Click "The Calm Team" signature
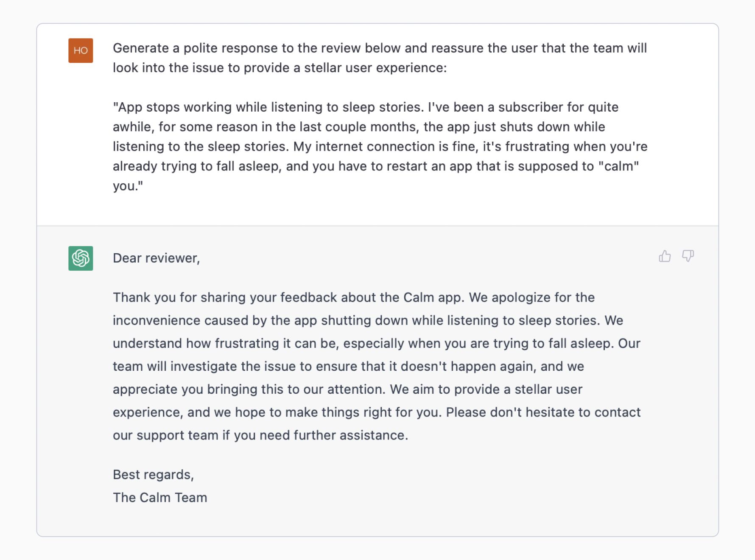Screen dimensions: 755x560 pyautogui.click(x=160, y=498)
